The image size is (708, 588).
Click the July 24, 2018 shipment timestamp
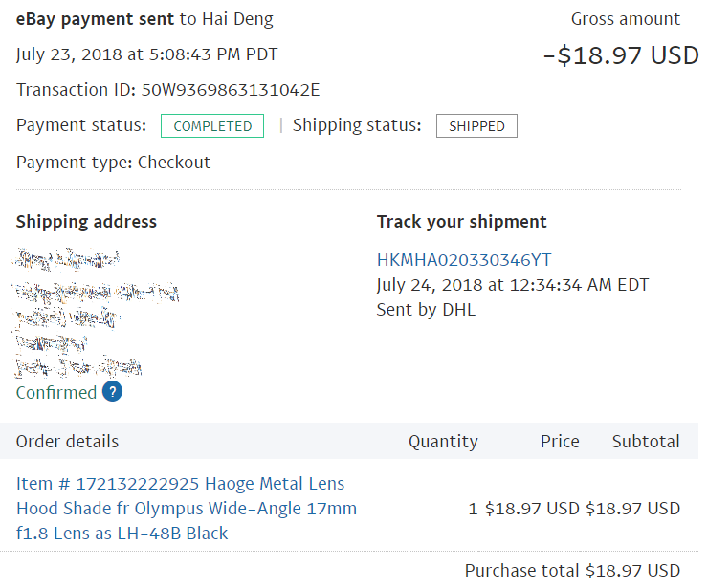(513, 285)
